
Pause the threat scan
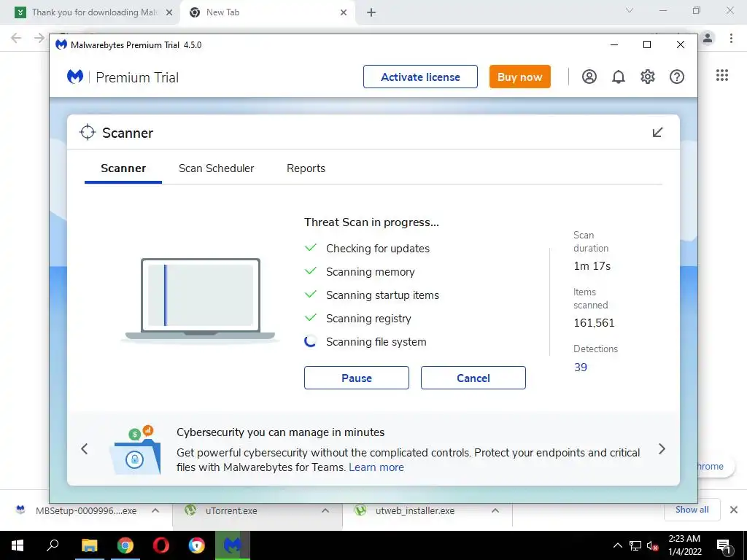[356, 378]
